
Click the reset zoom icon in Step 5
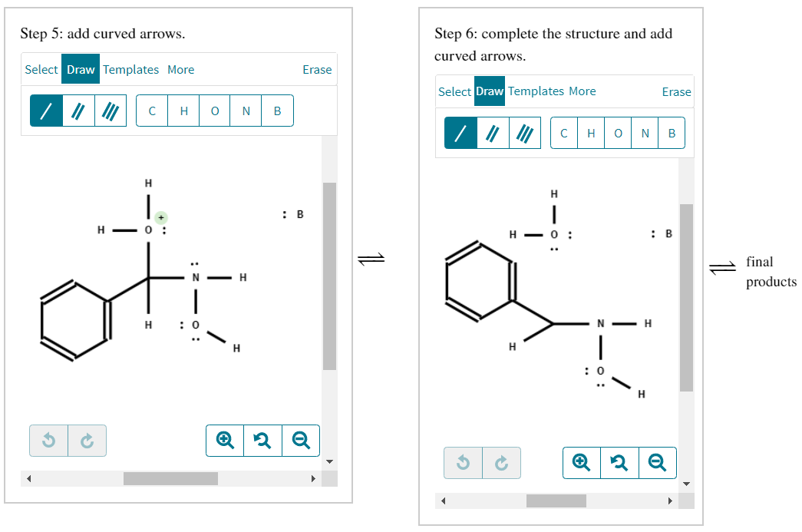262,440
